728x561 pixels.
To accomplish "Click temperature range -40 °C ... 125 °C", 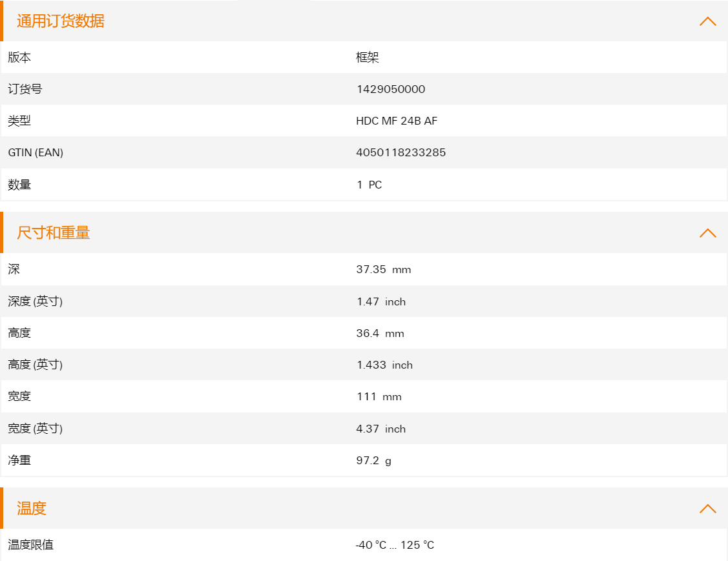I will [394, 545].
